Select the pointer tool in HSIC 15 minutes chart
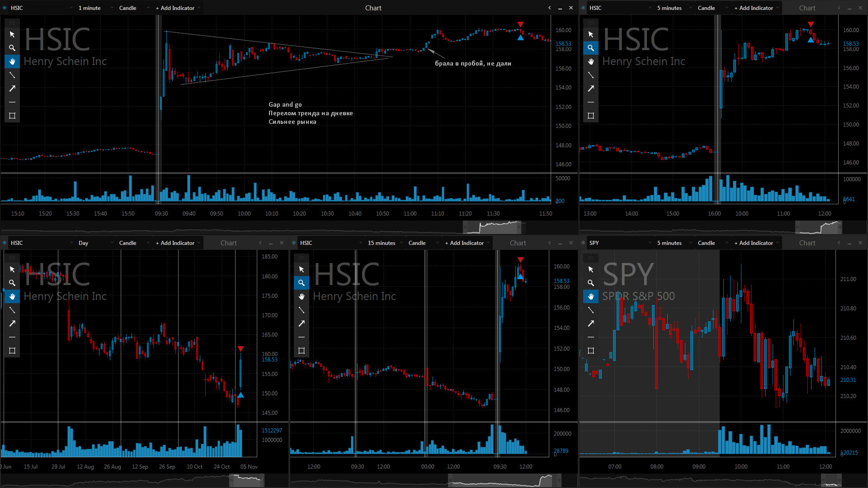 point(302,269)
